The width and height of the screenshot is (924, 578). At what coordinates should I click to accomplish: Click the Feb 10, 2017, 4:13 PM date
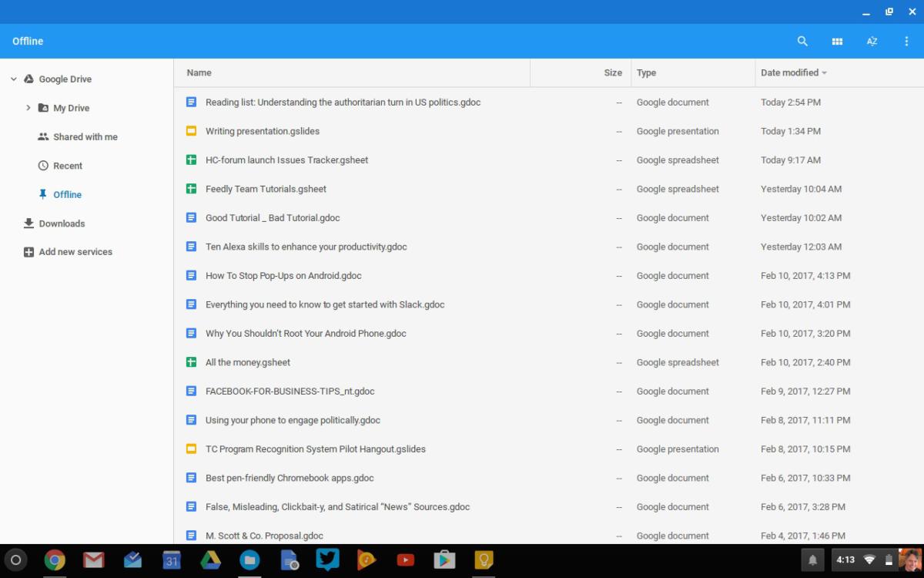[805, 275]
